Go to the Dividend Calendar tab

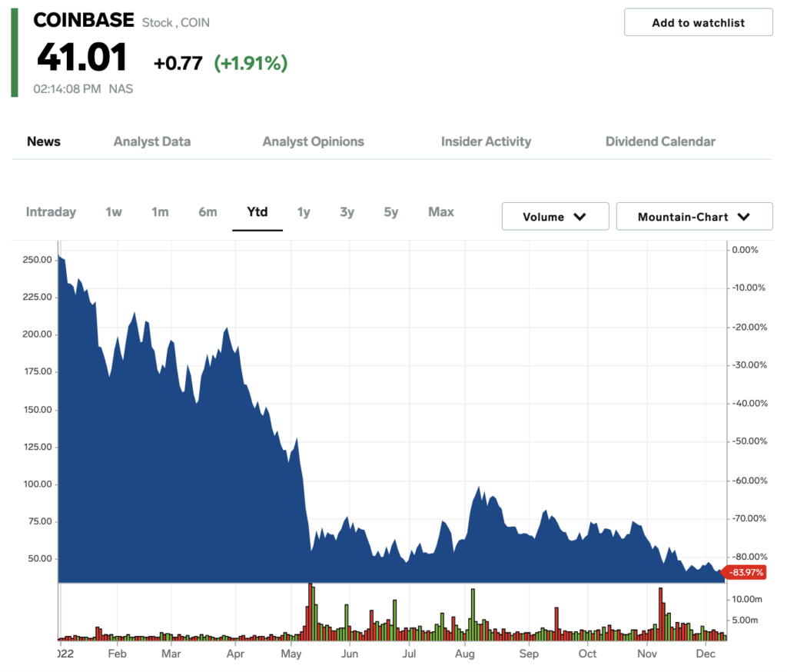[660, 141]
